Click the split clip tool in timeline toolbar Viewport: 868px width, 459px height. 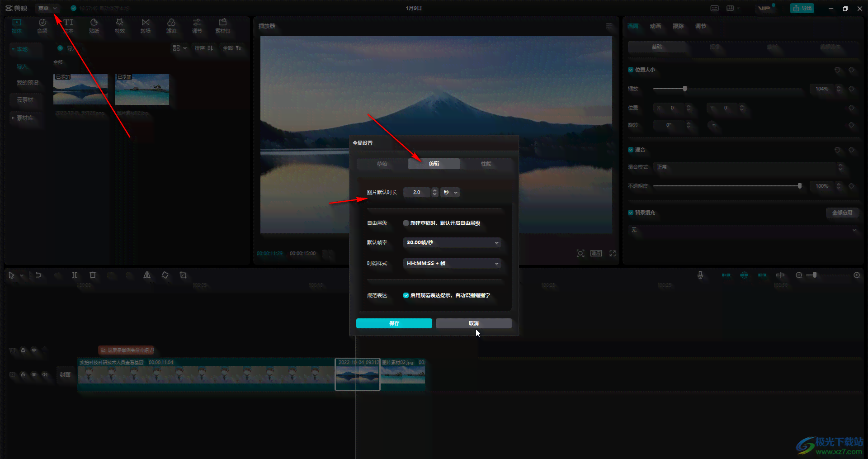coord(75,275)
